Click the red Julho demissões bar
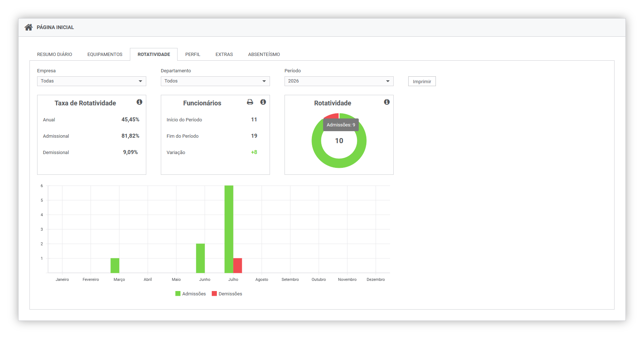 coord(238,266)
